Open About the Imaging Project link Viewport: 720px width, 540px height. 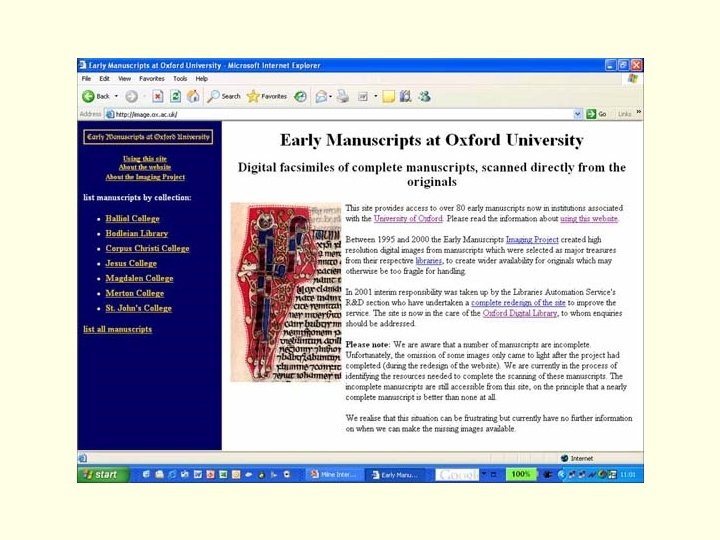145,177
